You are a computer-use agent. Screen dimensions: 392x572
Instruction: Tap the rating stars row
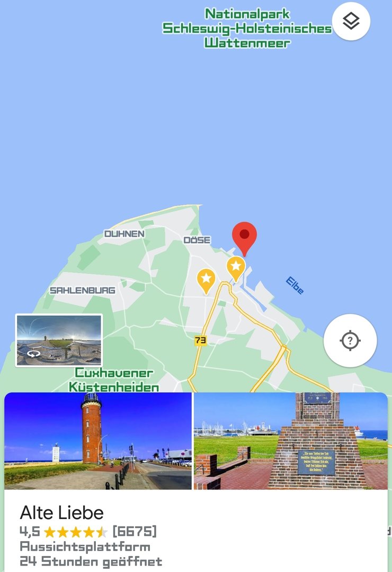(x=76, y=532)
